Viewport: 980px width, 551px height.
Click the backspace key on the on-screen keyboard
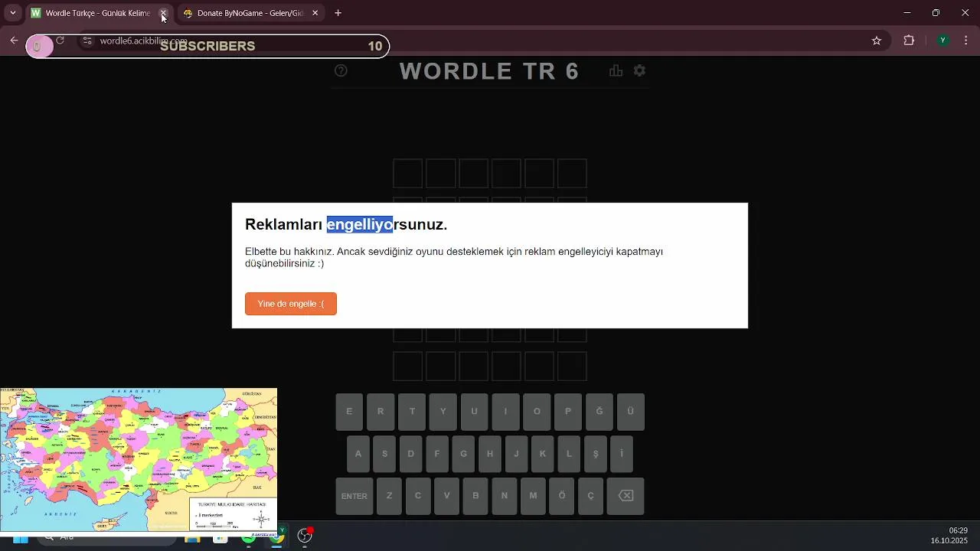point(626,496)
